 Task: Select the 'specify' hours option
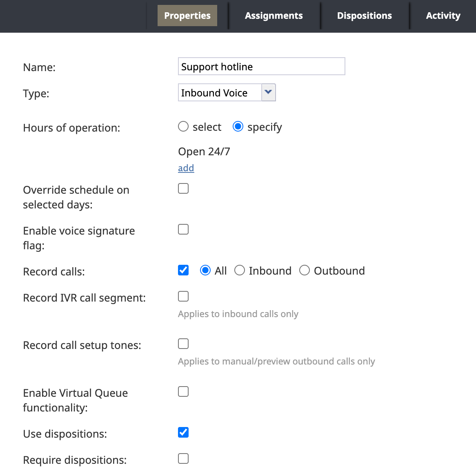238,127
